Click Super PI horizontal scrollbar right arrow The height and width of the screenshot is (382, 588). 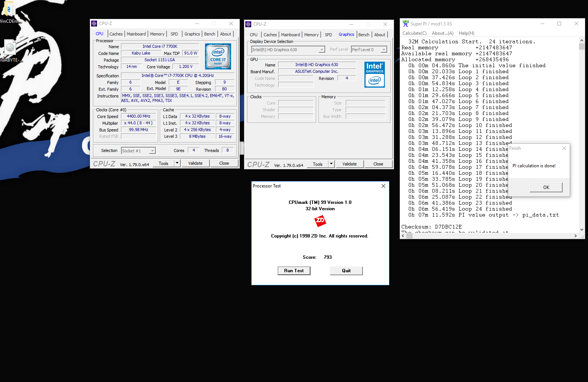tap(575, 236)
